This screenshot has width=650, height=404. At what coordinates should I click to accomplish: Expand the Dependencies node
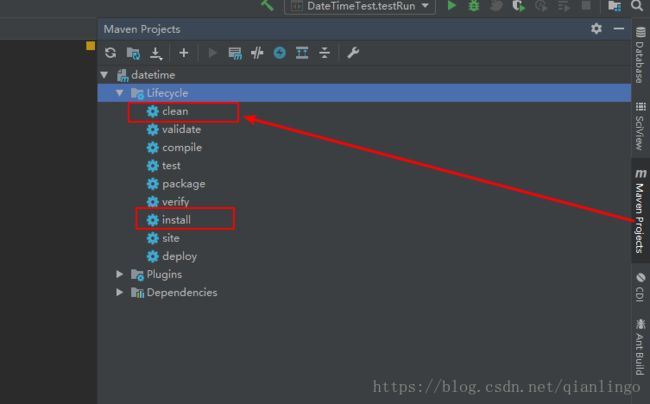pyautogui.click(x=119, y=292)
